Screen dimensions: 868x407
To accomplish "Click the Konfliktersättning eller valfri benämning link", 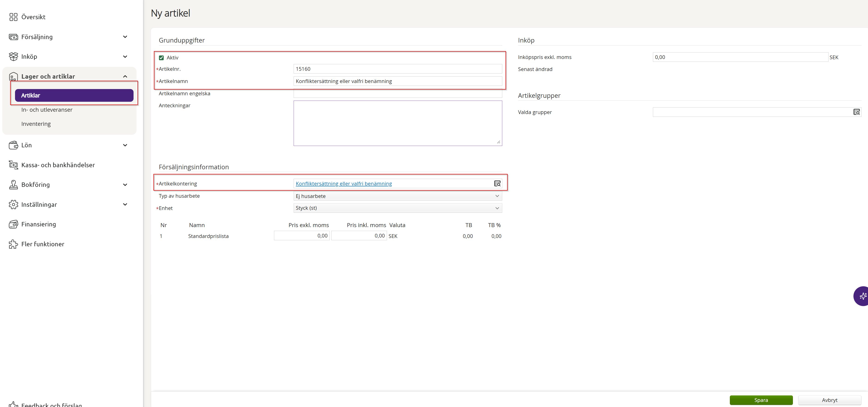I will tap(344, 184).
